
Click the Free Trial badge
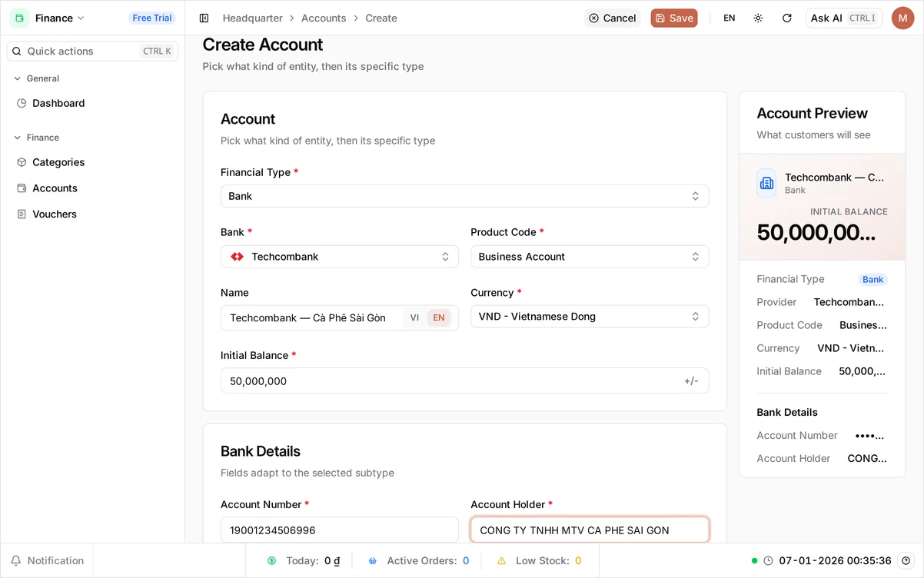pyautogui.click(x=152, y=18)
